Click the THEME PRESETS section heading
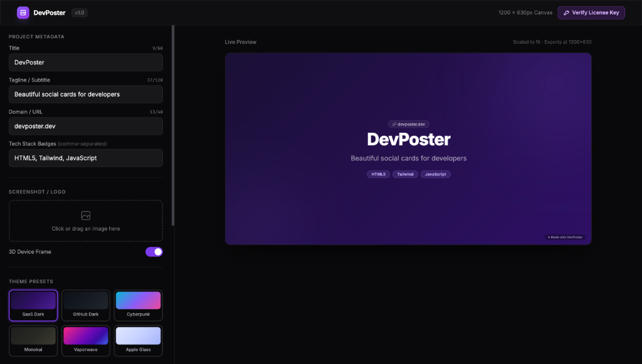This screenshot has width=642, height=364. (31, 281)
